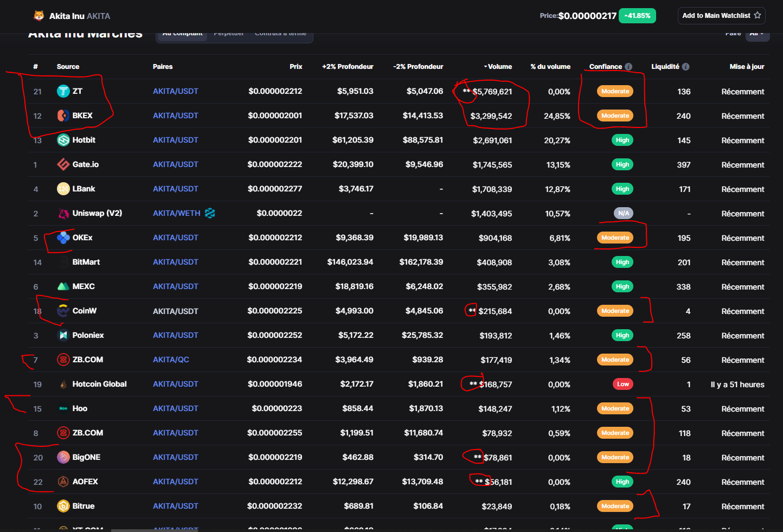This screenshot has height=532, width=783.
Task: Select the Contrats à terme tab
Action: [280, 34]
